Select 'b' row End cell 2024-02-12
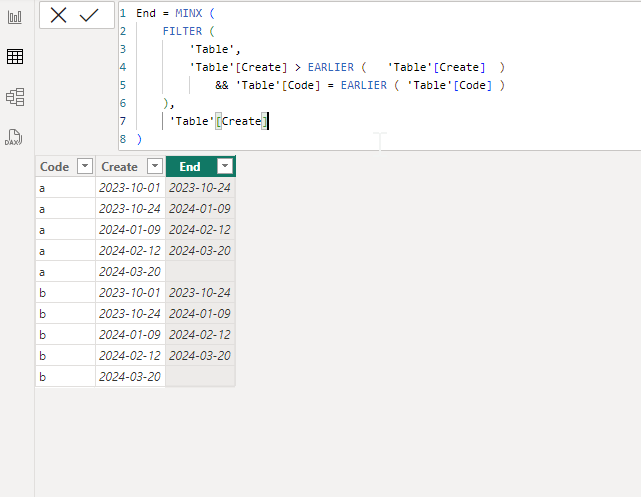The height and width of the screenshot is (497, 641). coord(200,335)
